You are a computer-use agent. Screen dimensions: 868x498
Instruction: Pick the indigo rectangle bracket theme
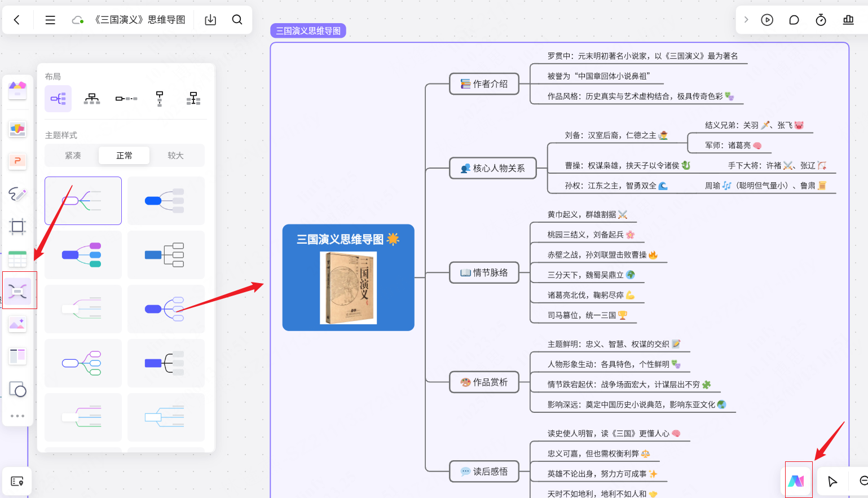point(166,363)
